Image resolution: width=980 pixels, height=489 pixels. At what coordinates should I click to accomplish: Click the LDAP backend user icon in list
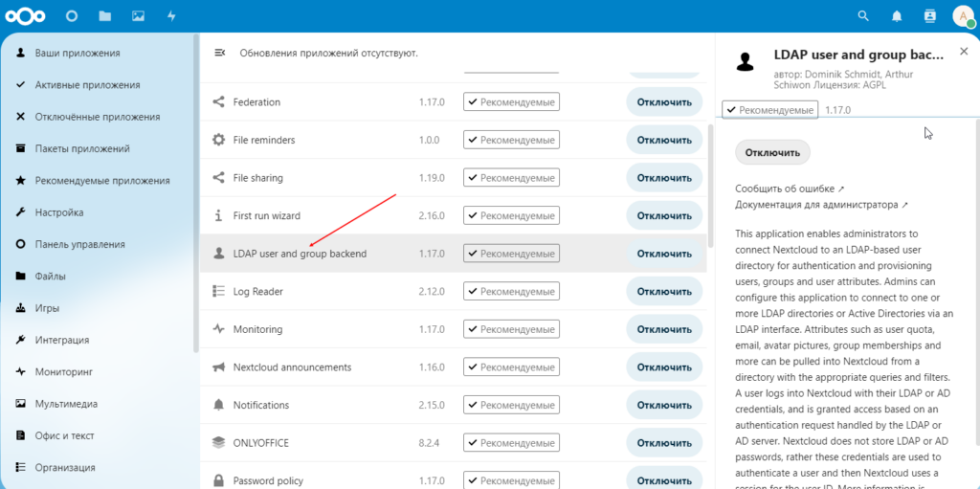click(x=218, y=254)
